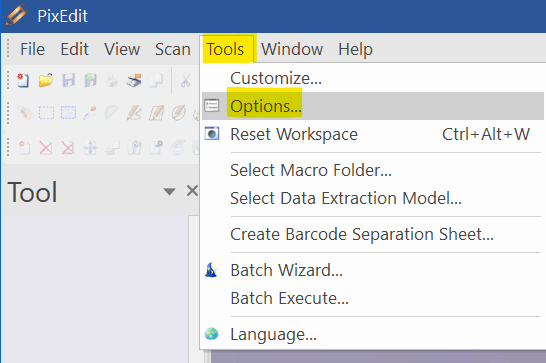Open the Edit menu
Image resolution: width=546 pixels, height=363 pixels.
coord(75,49)
